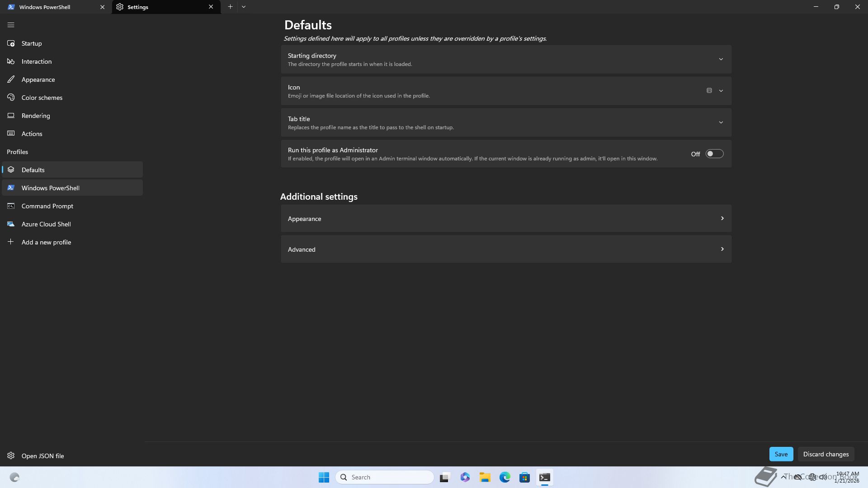This screenshot has height=488, width=868.
Task: Open the Actions keyboard item
Action: coord(32,134)
